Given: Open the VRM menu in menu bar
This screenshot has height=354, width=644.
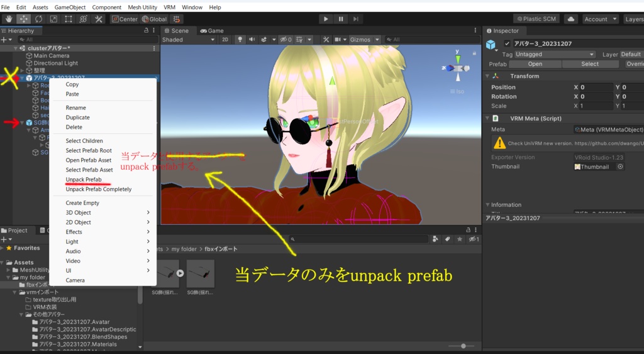Looking at the screenshot, I should [x=170, y=8].
